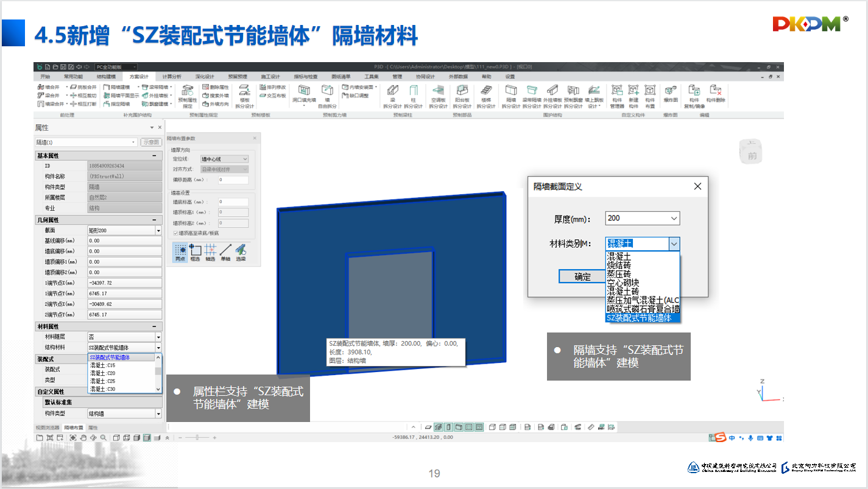The height and width of the screenshot is (489, 868).
Task: Open 构件管理器 from ribbon
Action: 617,90
